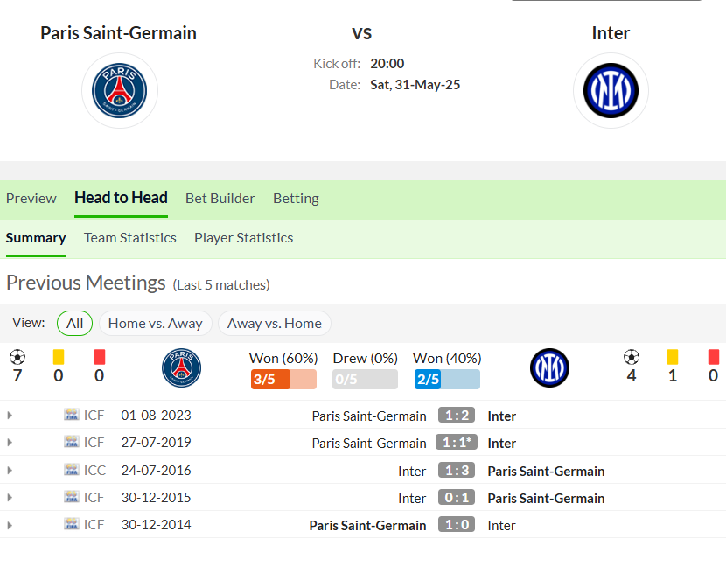Click the large Paris Saint-Germain crest in header

coord(120,90)
